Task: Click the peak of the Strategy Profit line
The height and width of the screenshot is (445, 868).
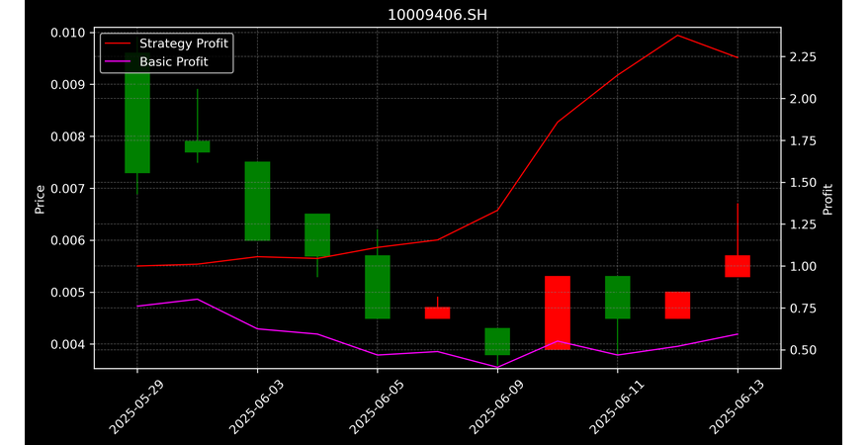Action: 677,36
